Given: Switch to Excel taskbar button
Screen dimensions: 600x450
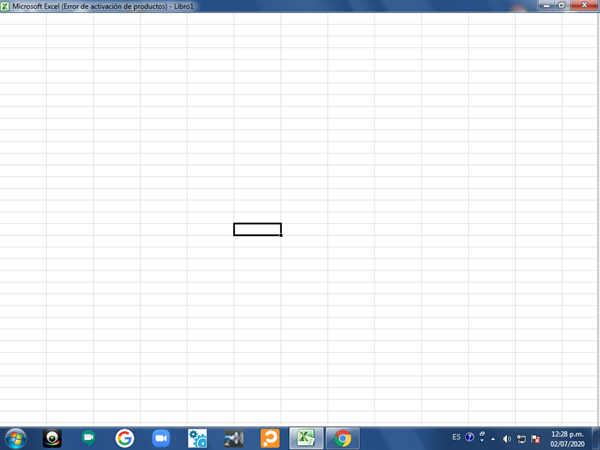Looking at the screenshot, I should (x=306, y=439).
